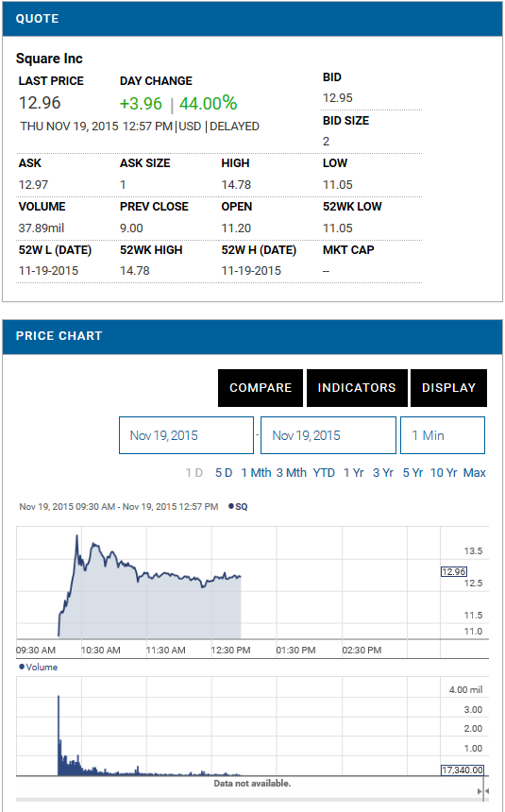Viewport: 505px width, 812px height.
Task: Open the DISPLAY settings button
Action: (448, 388)
